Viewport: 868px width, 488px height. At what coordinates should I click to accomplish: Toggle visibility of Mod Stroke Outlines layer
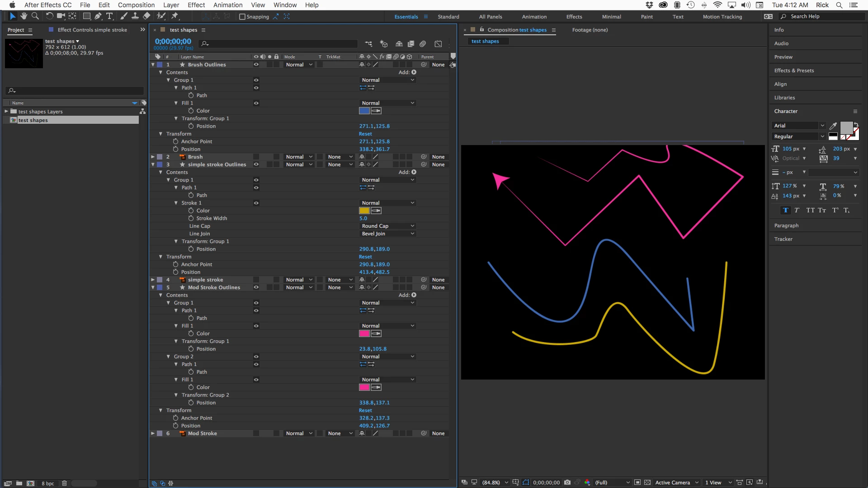pos(256,287)
